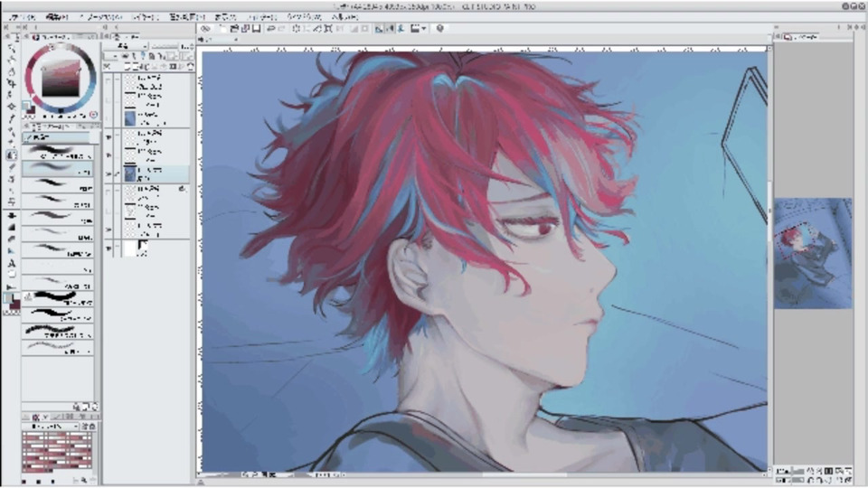Open the Edit menu
This screenshot has width=868, height=488.
56,17
